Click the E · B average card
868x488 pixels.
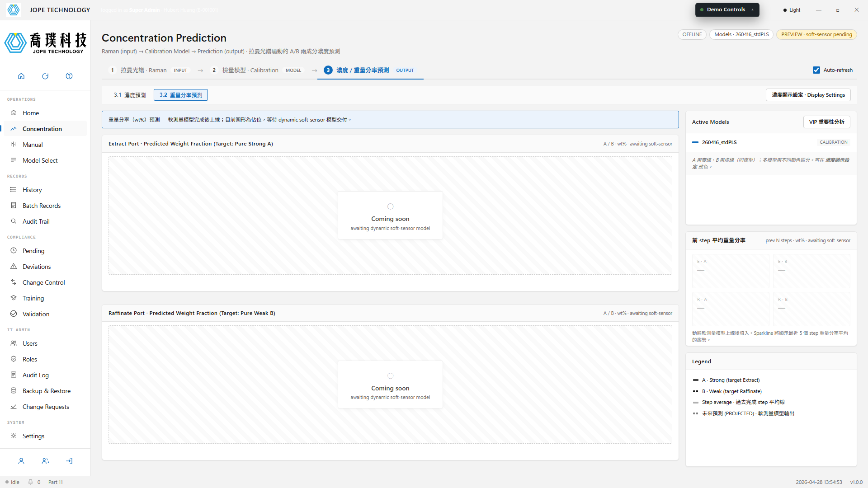[811, 271]
